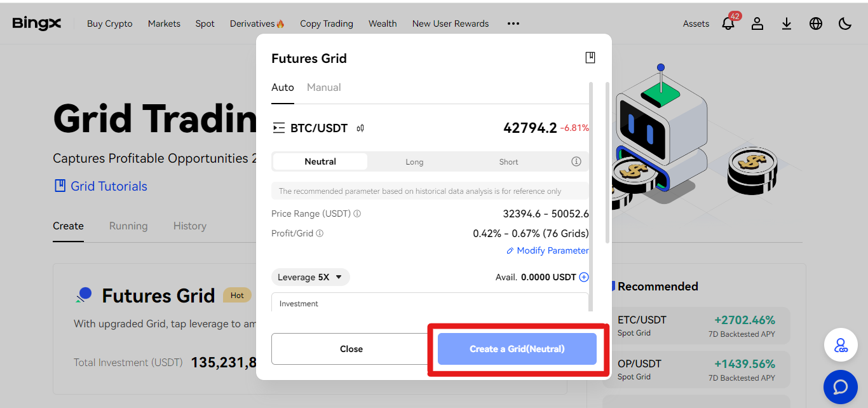Viewport: 868px width, 408px height.
Task: Open the Spot menu
Action: click(205, 24)
